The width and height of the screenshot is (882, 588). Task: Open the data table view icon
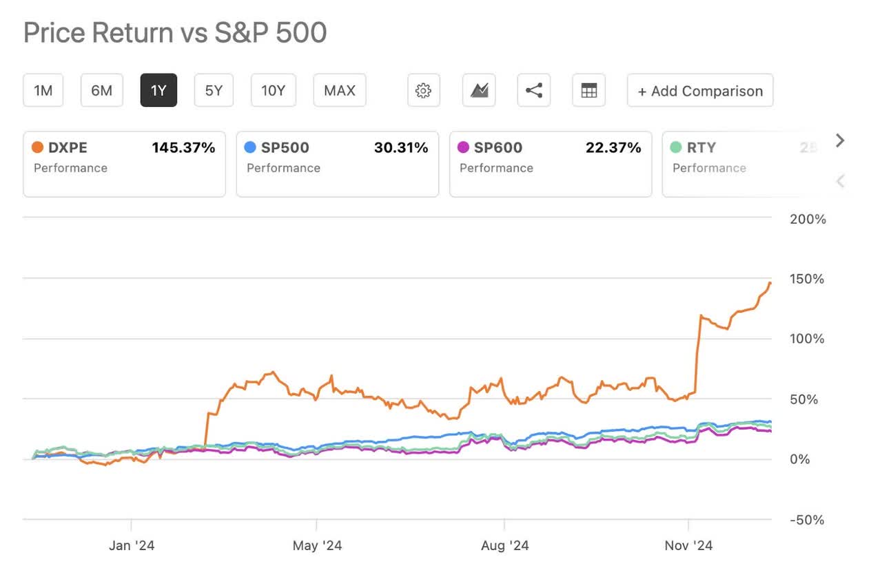click(x=589, y=91)
